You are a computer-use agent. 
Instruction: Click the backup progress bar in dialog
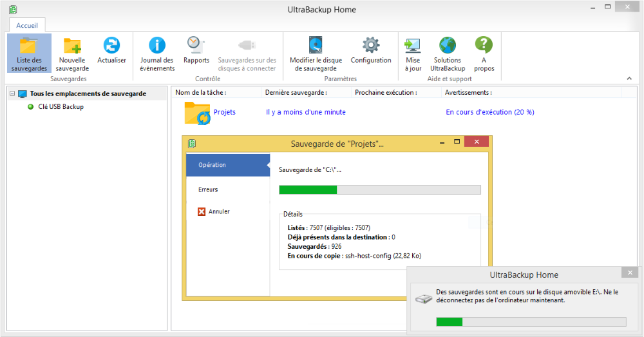[x=379, y=189]
